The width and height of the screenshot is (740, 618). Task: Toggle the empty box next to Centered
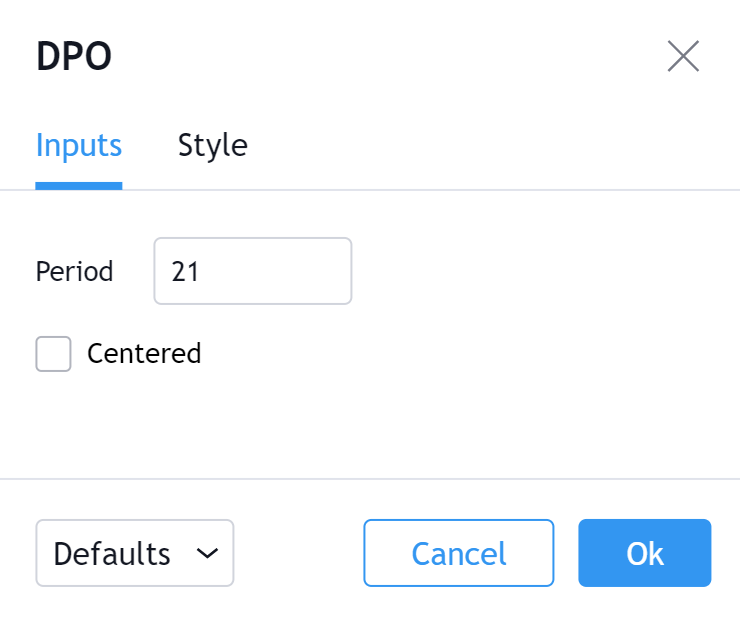pyautogui.click(x=54, y=354)
